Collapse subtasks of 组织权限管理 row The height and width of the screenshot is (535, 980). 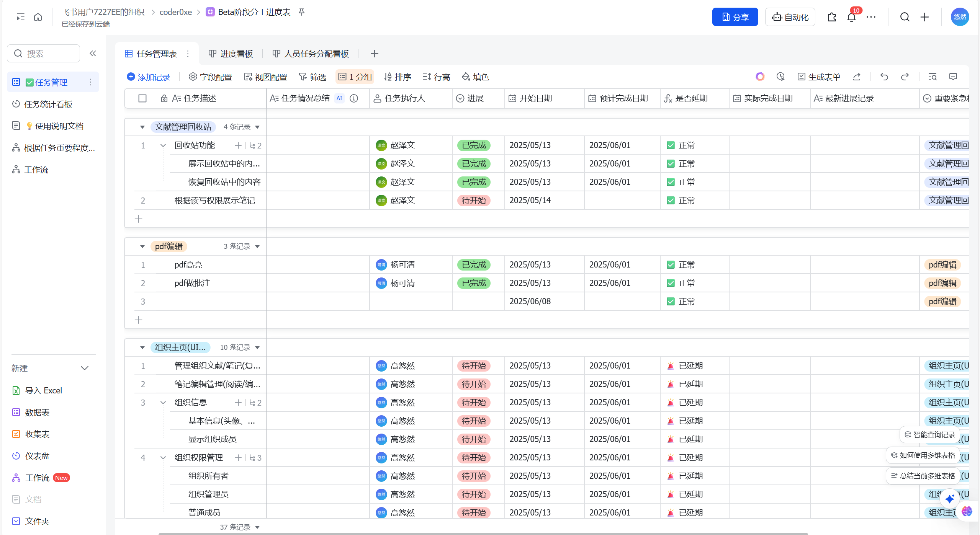pos(163,458)
